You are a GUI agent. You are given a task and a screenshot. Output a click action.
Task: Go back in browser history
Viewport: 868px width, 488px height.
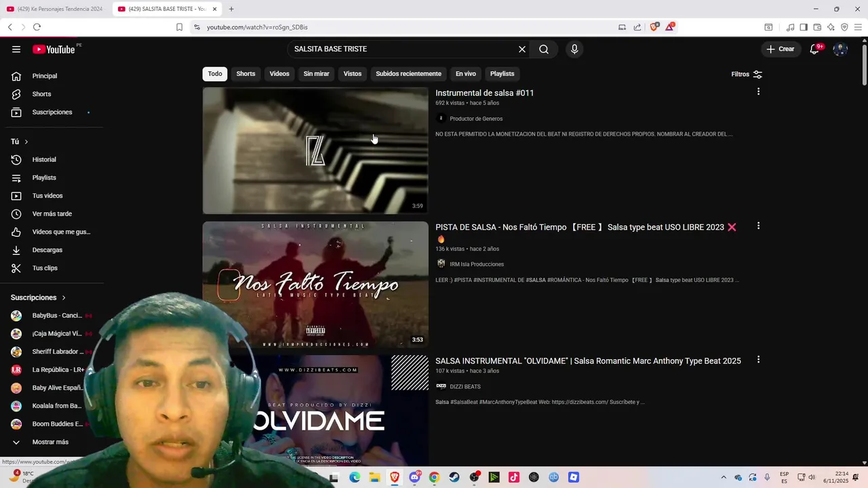pos(9,27)
